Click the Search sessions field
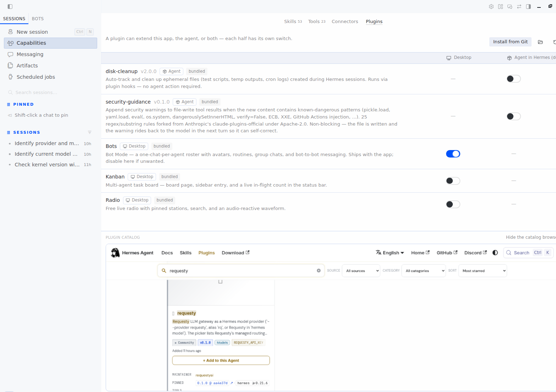556x392 pixels. coord(50,92)
